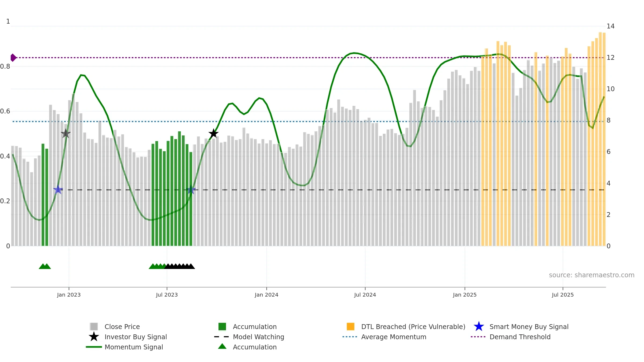Click the black triangle markers below Jul 2023

[180, 266]
